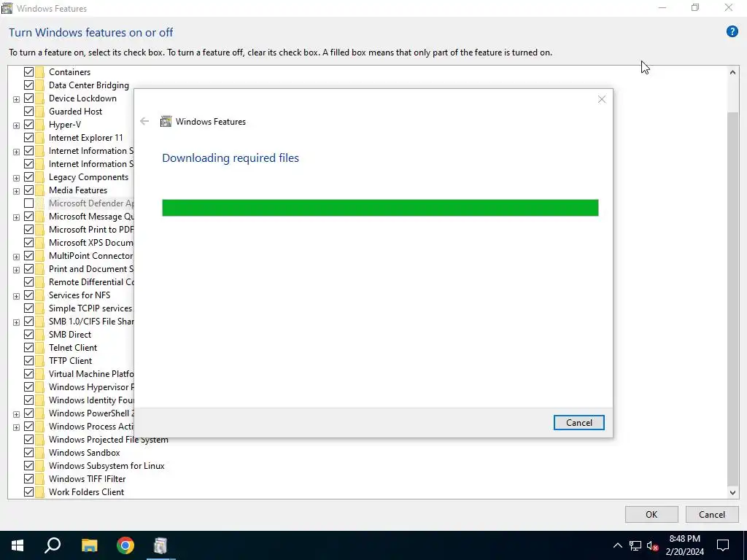Select the Simple TCPIP services row
747x560 pixels.
90,308
